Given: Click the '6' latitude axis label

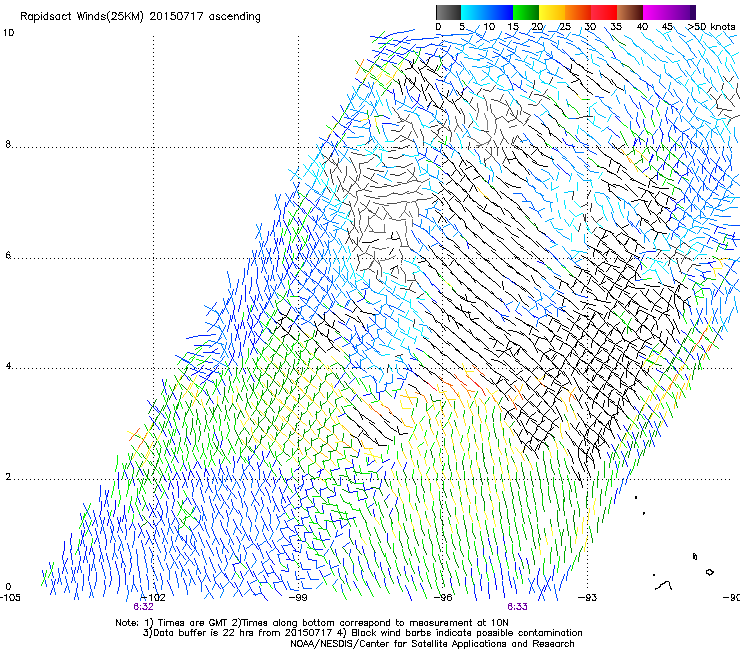Looking at the screenshot, I should [8, 255].
